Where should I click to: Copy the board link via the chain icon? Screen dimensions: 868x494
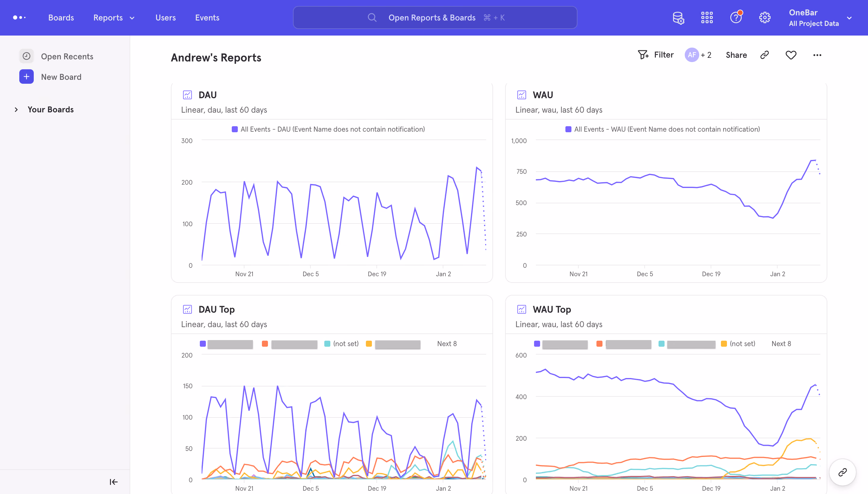[x=764, y=55]
